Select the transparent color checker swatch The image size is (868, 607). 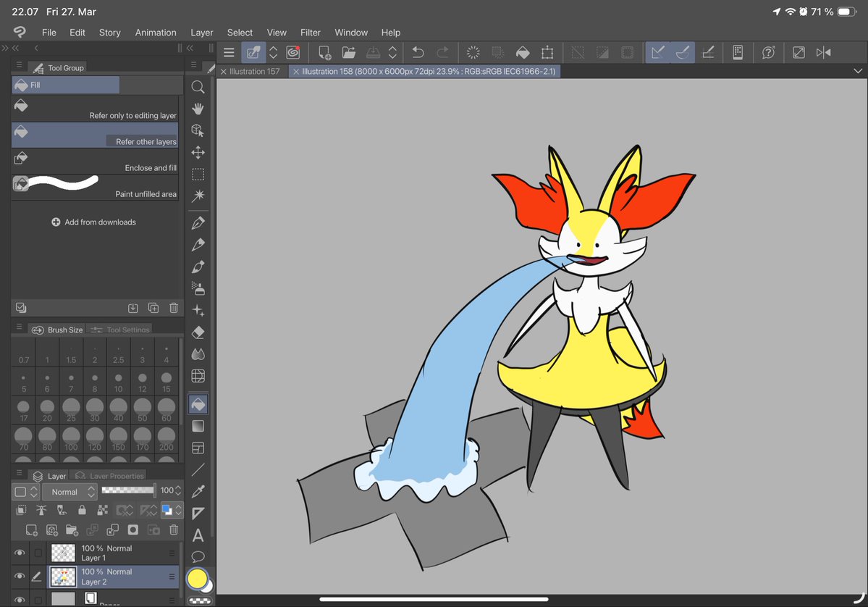tap(199, 600)
